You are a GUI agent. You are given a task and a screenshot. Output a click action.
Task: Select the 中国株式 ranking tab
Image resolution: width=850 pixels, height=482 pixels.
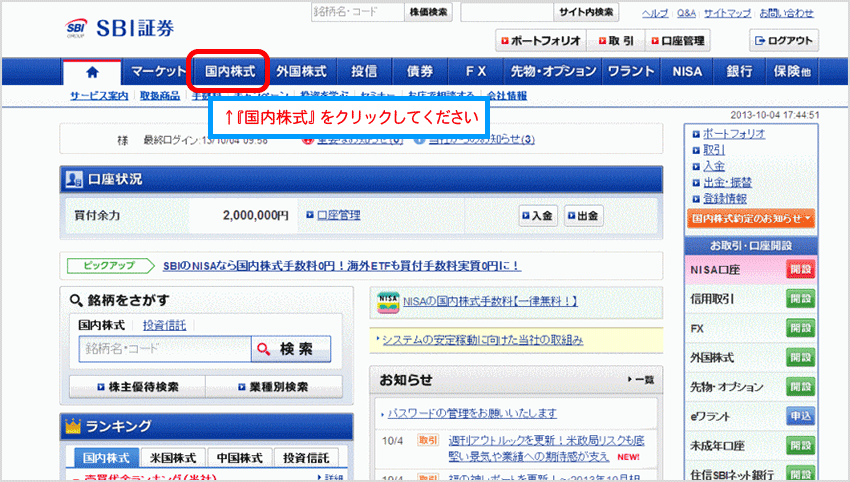click(240, 458)
